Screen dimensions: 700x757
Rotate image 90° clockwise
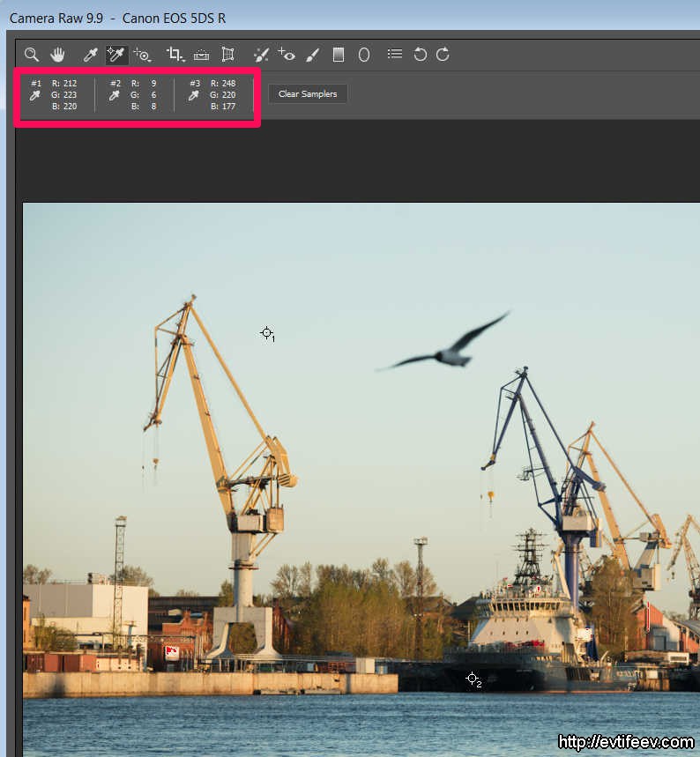pos(443,55)
